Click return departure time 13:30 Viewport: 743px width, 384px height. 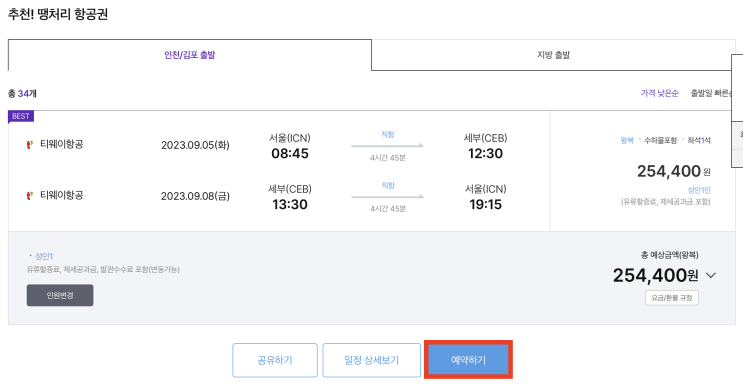click(x=290, y=204)
